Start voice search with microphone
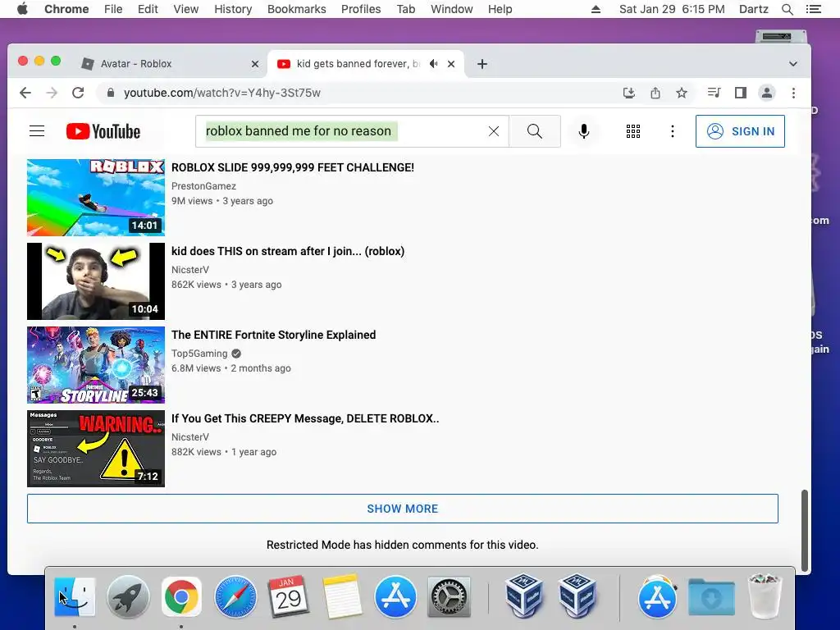Image resolution: width=840 pixels, height=630 pixels. click(x=584, y=131)
